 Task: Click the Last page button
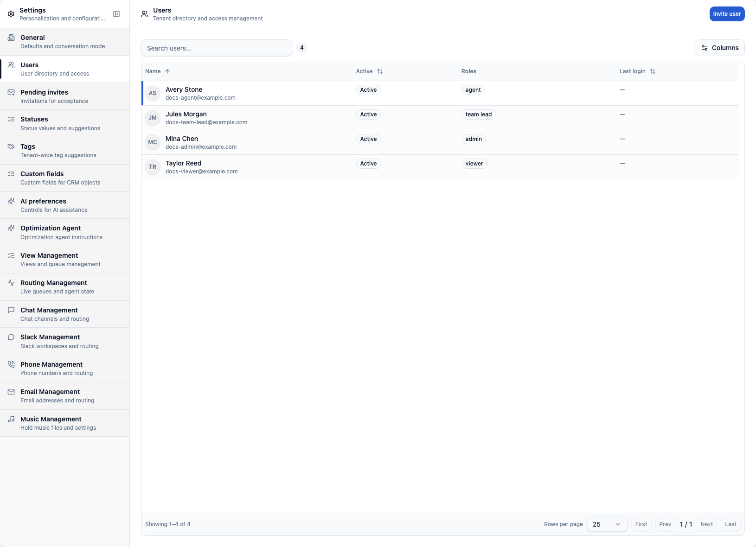730,524
